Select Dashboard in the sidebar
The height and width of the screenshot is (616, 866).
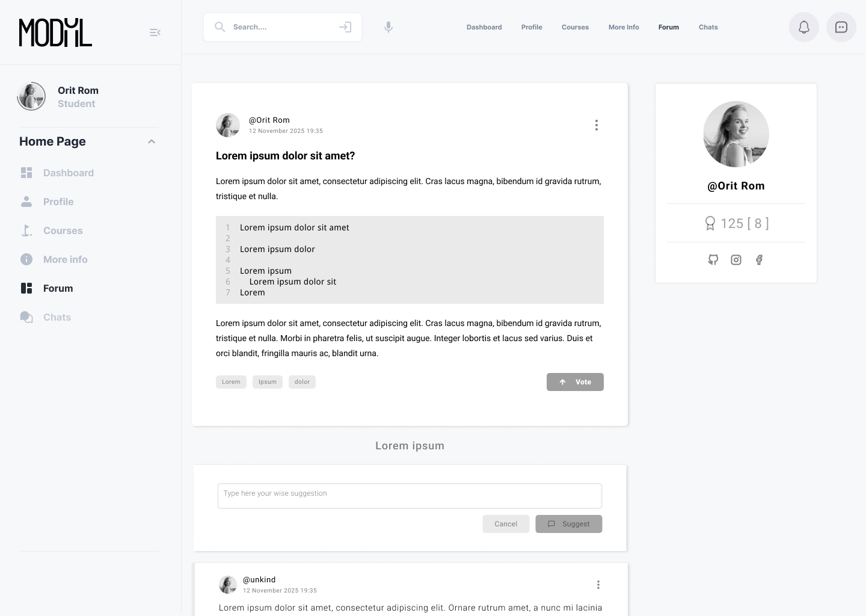[68, 173]
